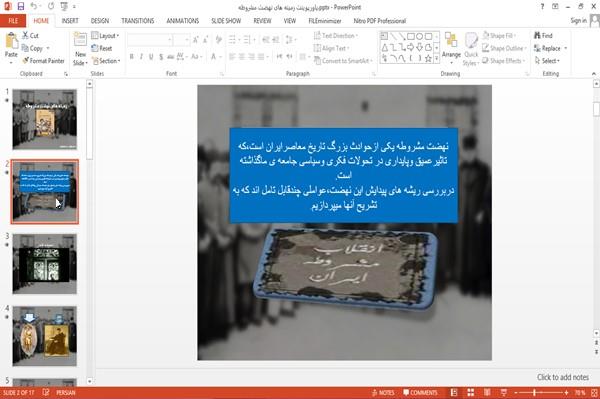600x399 pixels.
Task: Align text left
Action: 232,57
